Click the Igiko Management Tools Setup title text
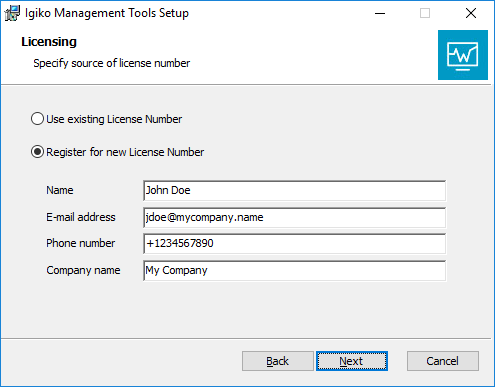 click(107, 13)
